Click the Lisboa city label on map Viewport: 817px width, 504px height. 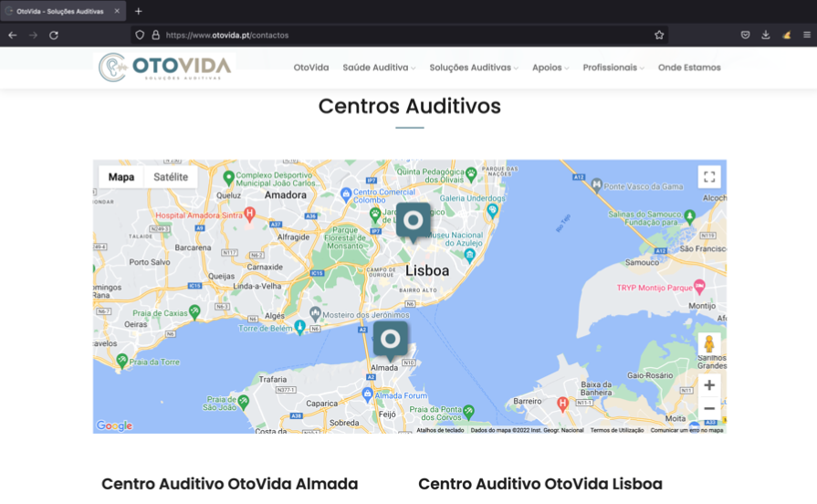[427, 270]
